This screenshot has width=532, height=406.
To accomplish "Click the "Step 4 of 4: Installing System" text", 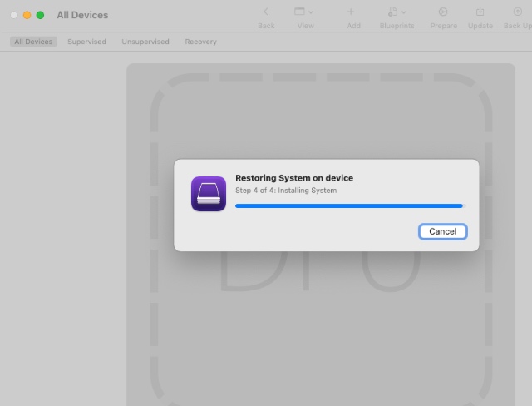I will tap(286, 190).
